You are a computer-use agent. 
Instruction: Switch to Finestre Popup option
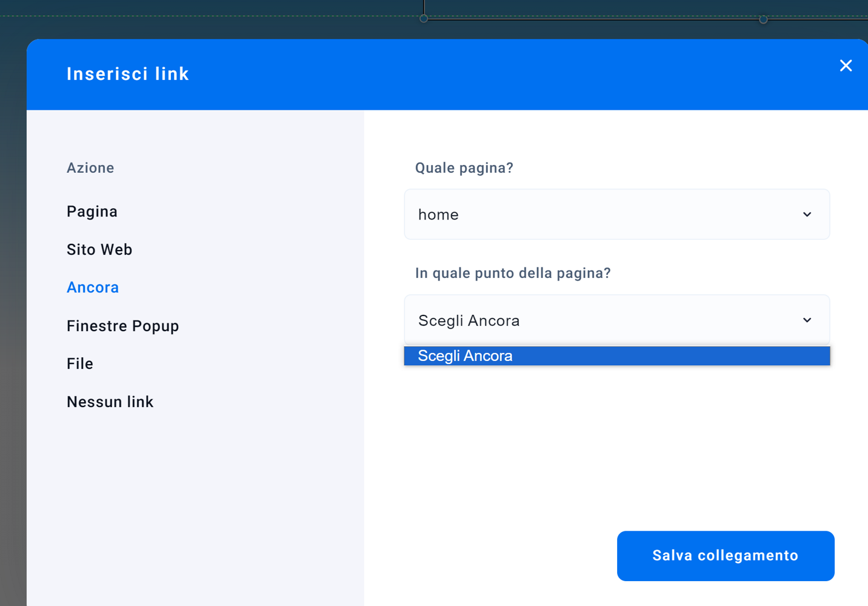(x=123, y=326)
